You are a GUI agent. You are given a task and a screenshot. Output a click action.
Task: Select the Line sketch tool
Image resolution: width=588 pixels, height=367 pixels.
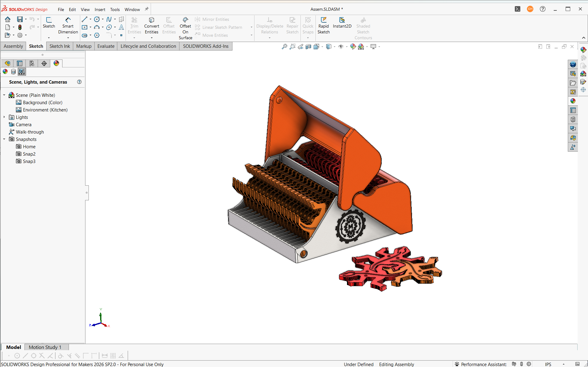coord(85,19)
